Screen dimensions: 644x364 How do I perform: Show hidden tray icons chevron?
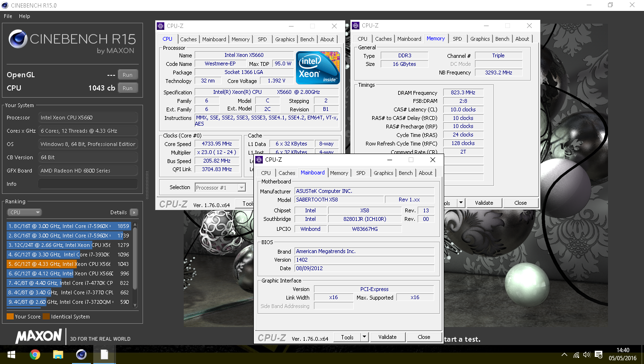tap(564, 355)
